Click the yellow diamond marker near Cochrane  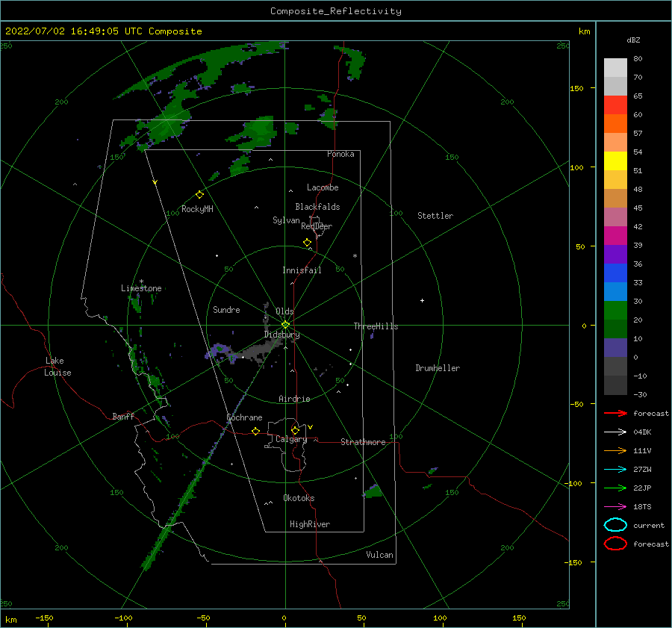click(x=255, y=431)
